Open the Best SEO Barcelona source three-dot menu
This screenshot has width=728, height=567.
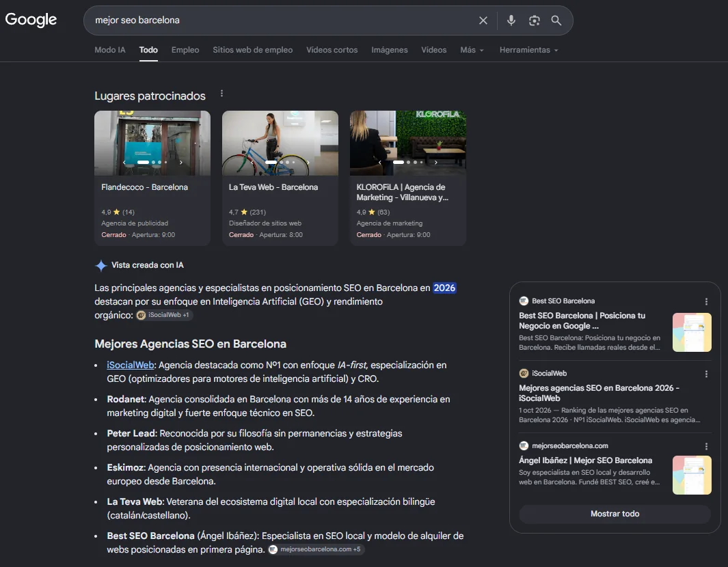(706, 301)
